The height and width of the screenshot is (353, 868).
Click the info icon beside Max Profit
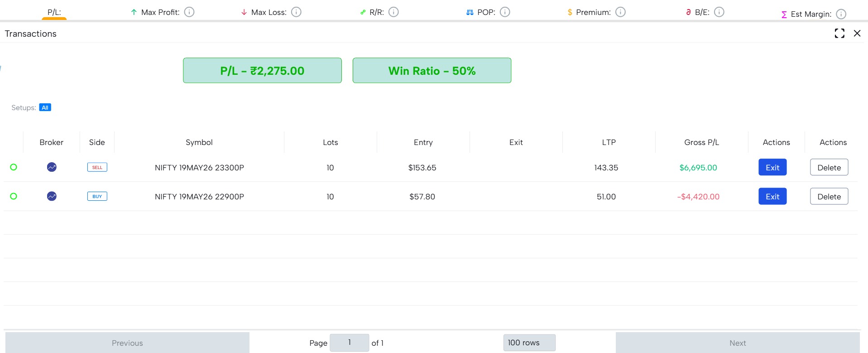(x=189, y=12)
